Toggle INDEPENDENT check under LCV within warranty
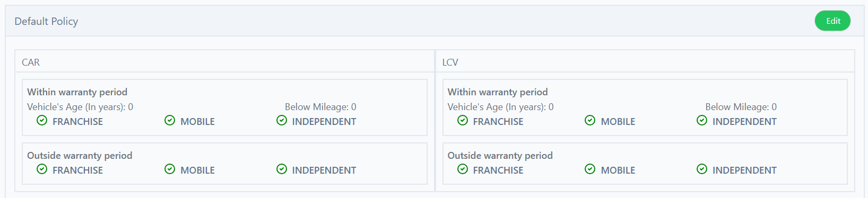 click(702, 120)
